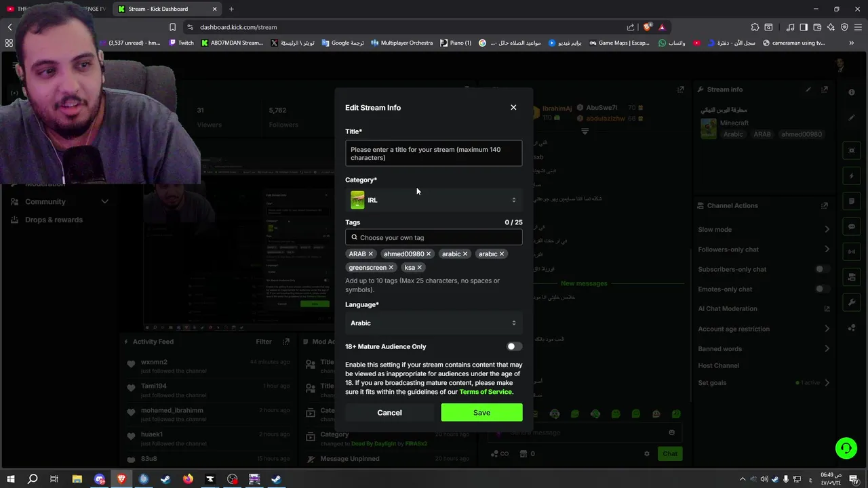Open ABO7MDAN Stream bookmark
This screenshot has width=868, height=488.
232,43
